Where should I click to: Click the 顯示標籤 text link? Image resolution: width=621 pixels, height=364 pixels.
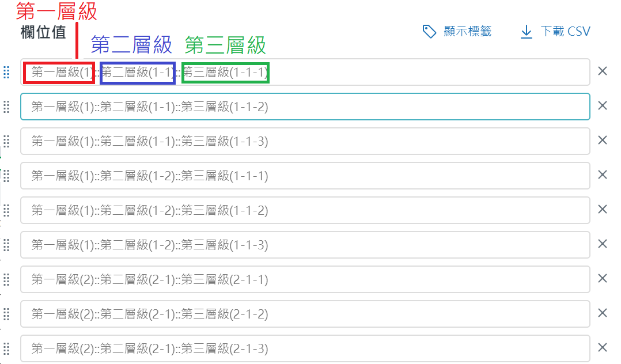[x=467, y=31]
